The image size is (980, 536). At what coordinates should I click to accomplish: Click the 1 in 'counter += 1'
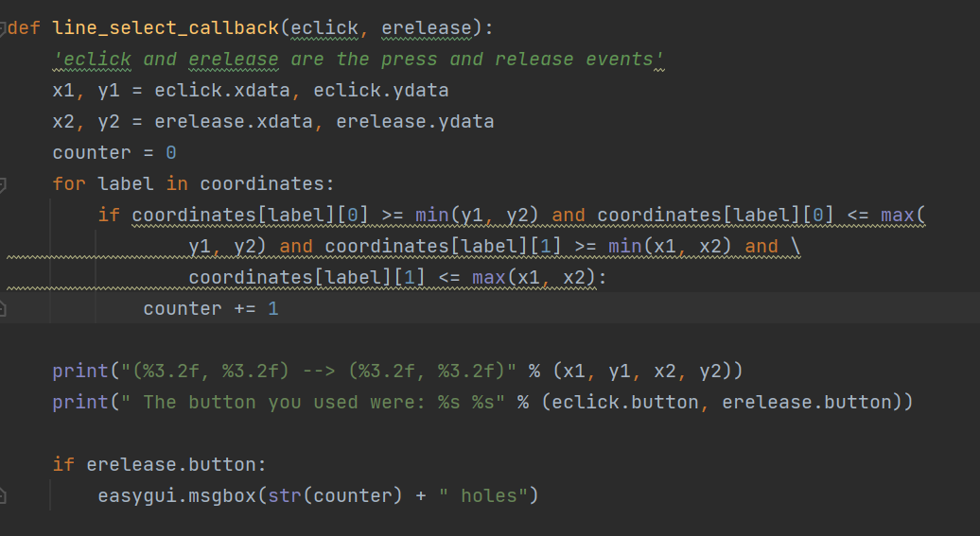pos(273,308)
